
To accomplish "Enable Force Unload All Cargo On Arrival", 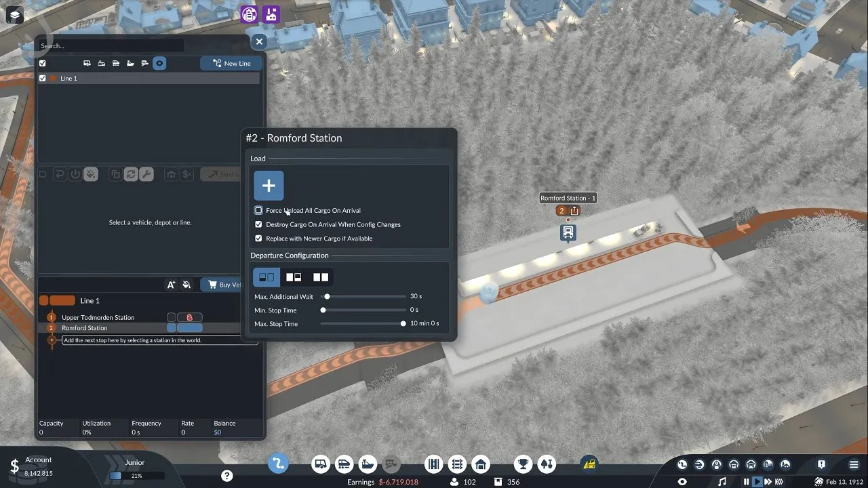I will [x=258, y=211].
